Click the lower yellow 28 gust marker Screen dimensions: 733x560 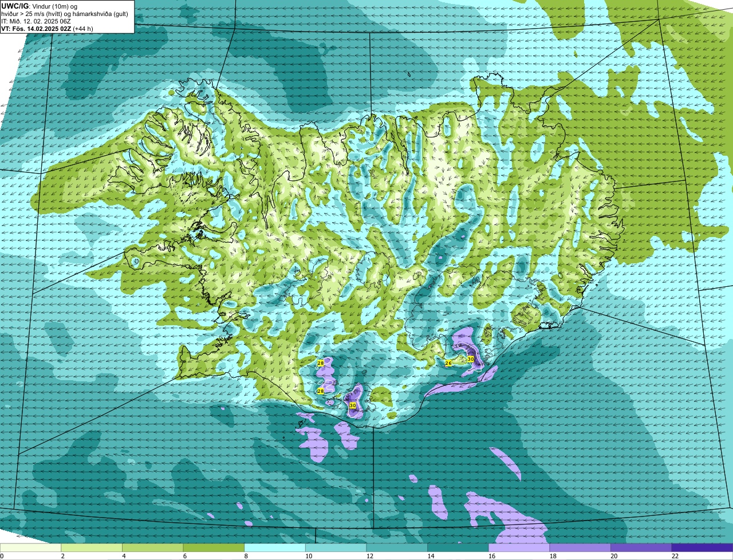(x=321, y=391)
